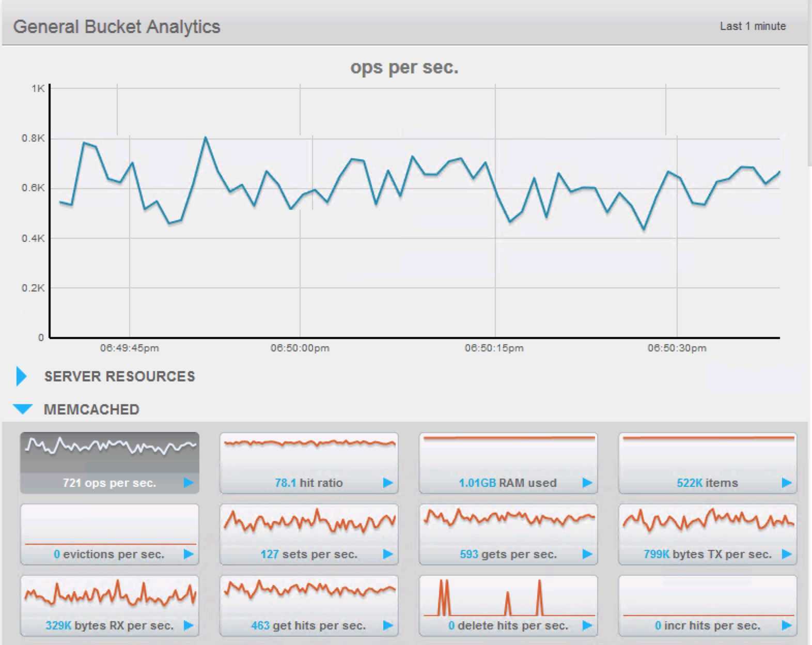The width and height of the screenshot is (812, 645).
Task: Click the Last 1 minute label
Action: point(753,26)
